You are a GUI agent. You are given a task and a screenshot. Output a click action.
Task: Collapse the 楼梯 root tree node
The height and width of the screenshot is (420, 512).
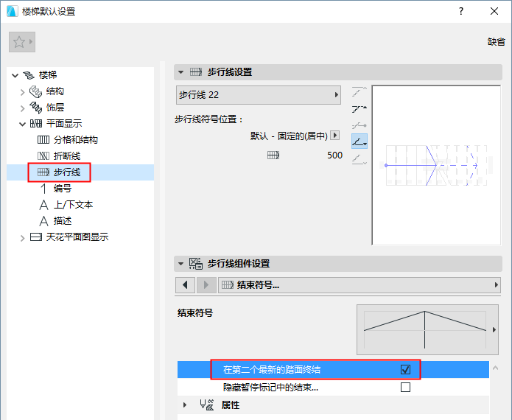pyautogui.click(x=15, y=75)
